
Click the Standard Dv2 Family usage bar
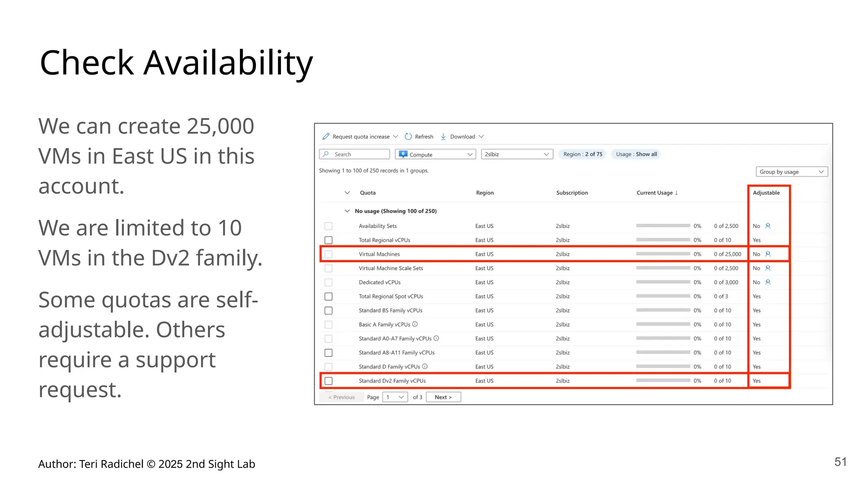click(663, 380)
